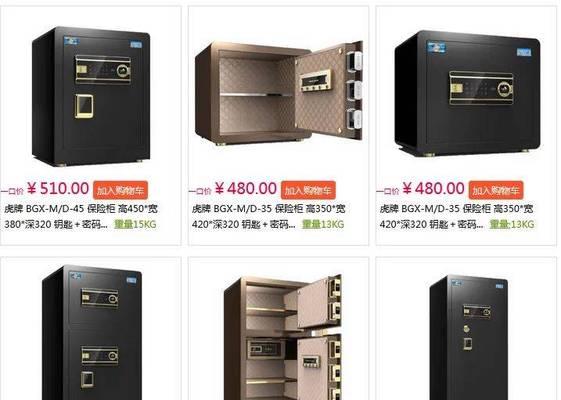
Task: Click the 15KG weight label
Action: coord(135,224)
